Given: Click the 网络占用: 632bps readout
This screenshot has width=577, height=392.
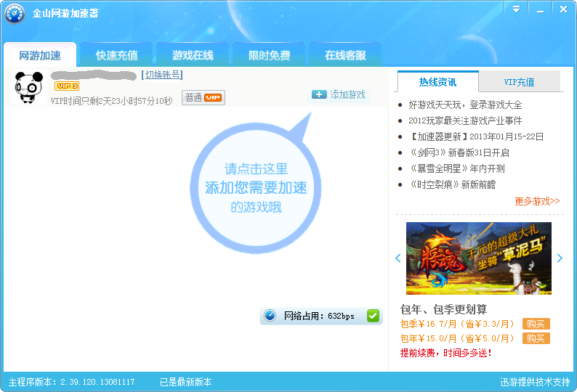Looking at the screenshot, I should pyautogui.click(x=319, y=316).
